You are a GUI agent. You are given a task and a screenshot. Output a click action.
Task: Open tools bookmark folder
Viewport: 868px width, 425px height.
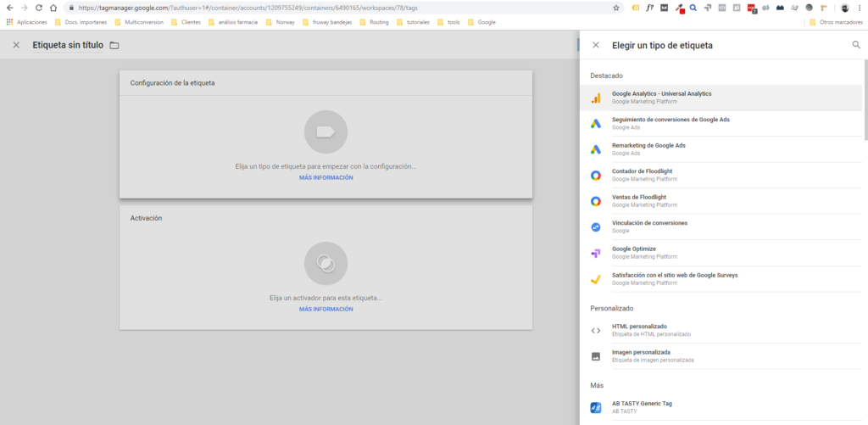click(x=449, y=22)
